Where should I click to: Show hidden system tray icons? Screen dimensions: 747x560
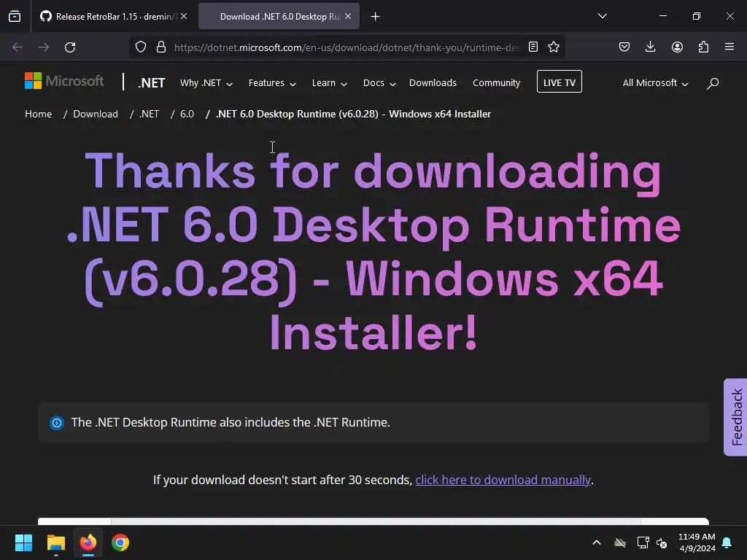pyautogui.click(x=597, y=542)
